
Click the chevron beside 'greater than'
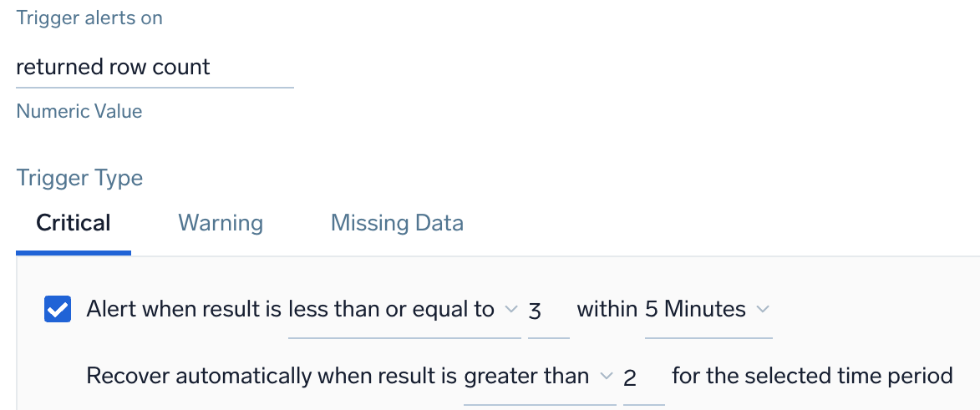point(607,377)
